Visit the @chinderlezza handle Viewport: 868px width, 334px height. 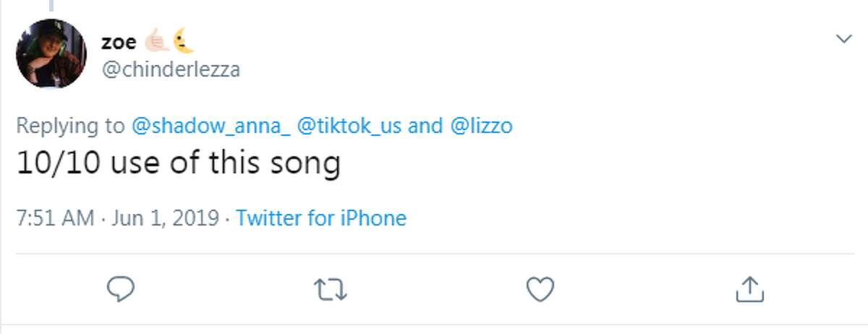pos(170,70)
